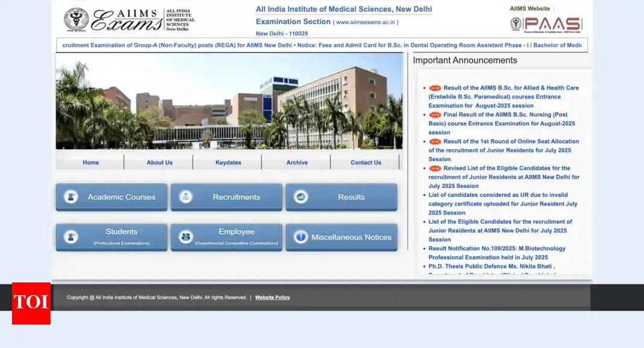This screenshot has width=644, height=348.
Task: Click new badge beside Allied & Health Care result
Action: (435, 88)
